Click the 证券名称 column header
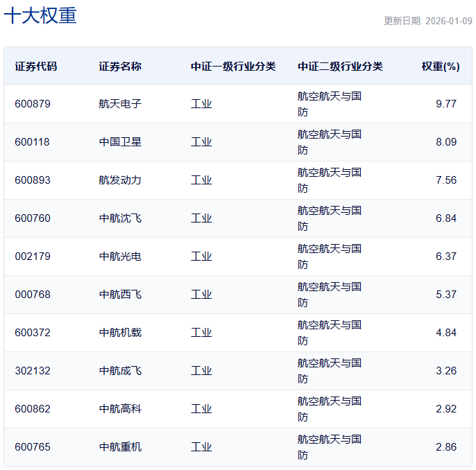The width and height of the screenshot is (476, 470). click(120, 67)
